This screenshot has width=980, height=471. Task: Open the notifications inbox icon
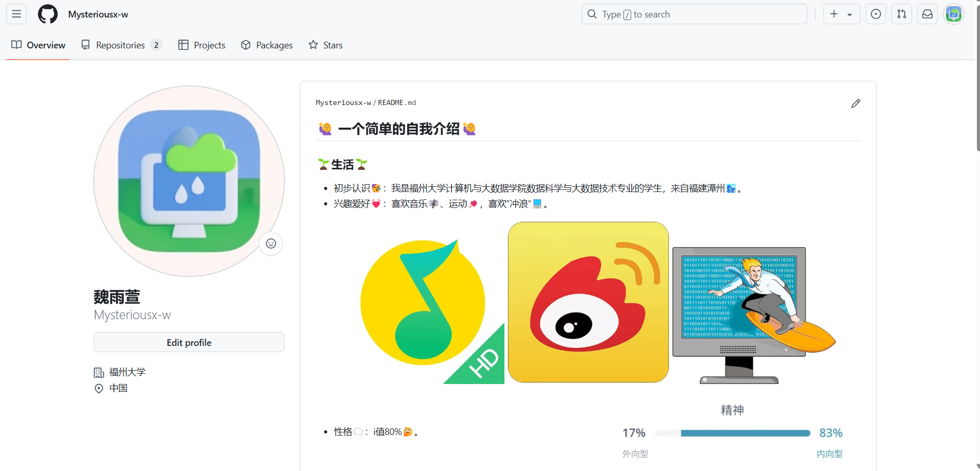pos(927,14)
